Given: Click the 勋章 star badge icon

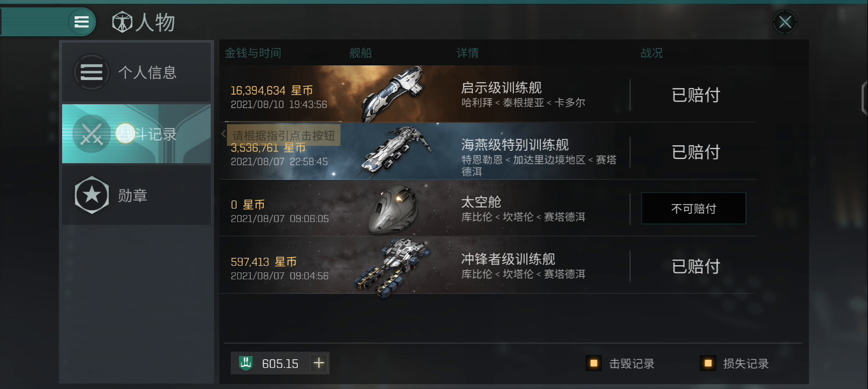Looking at the screenshot, I should click(x=92, y=195).
